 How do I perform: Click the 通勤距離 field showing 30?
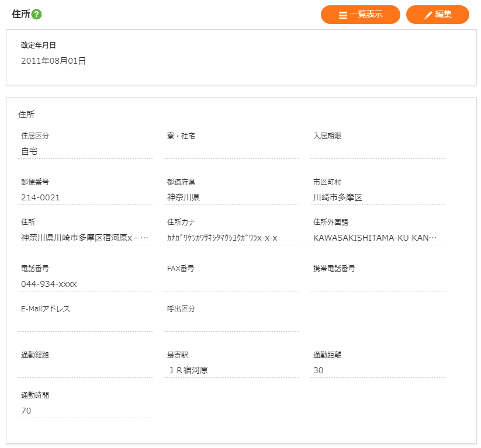point(377,370)
